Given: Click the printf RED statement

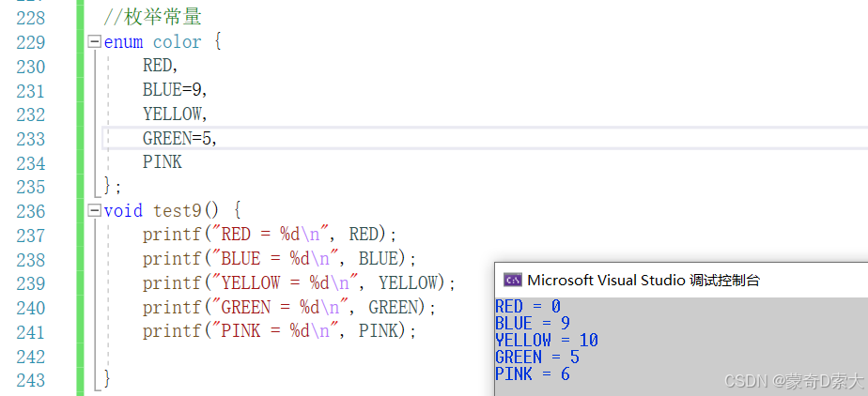Looking at the screenshot, I should pyautogui.click(x=270, y=235).
